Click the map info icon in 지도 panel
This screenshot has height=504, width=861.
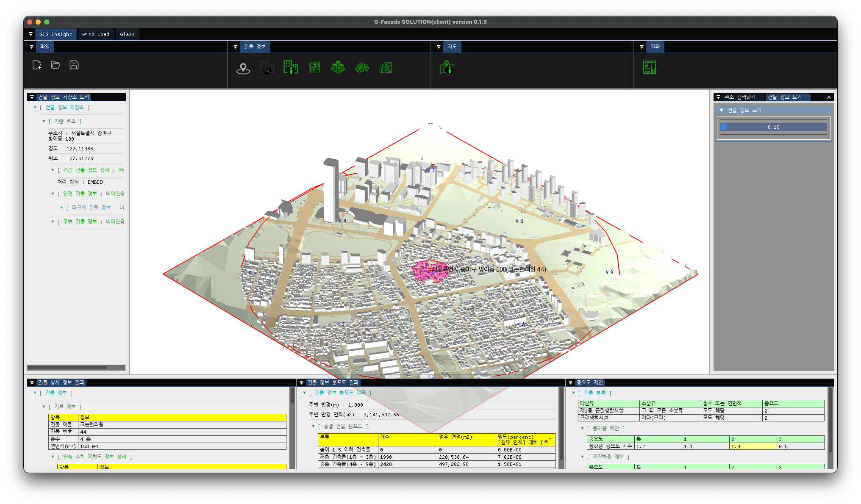tap(447, 67)
